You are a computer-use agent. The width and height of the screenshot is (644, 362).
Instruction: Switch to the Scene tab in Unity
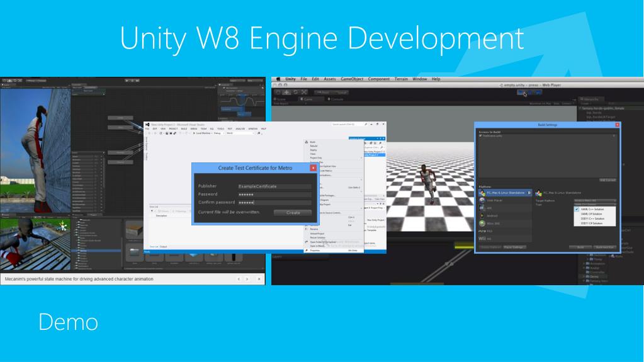(x=280, y=99)
